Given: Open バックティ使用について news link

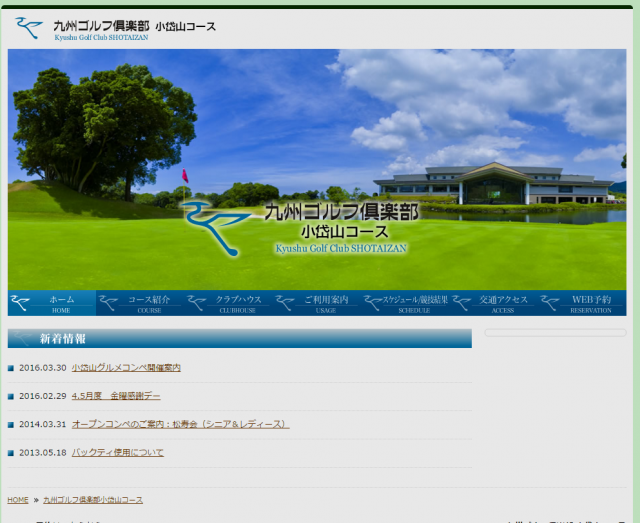Looking at the screenshot, I should pyautogui.click(x=118, y=452).
